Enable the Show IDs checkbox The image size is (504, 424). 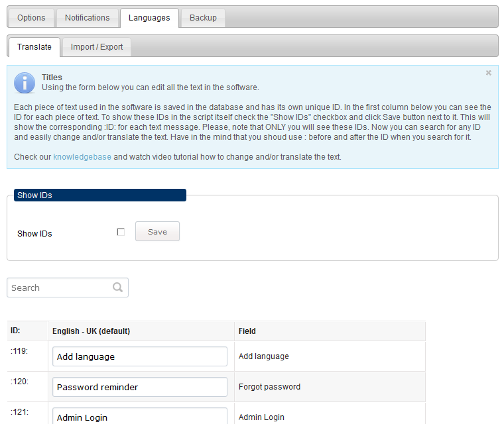coord(121,232)
